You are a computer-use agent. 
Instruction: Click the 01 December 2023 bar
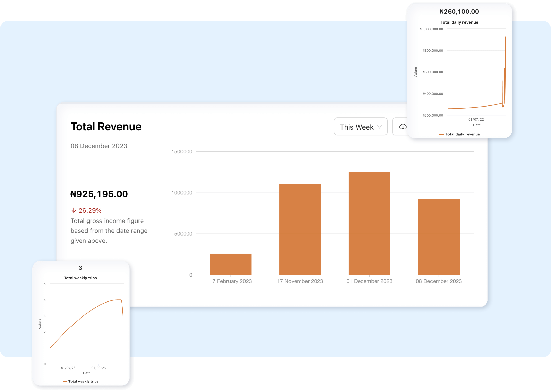pyautogui.click(x=369, y=223)
